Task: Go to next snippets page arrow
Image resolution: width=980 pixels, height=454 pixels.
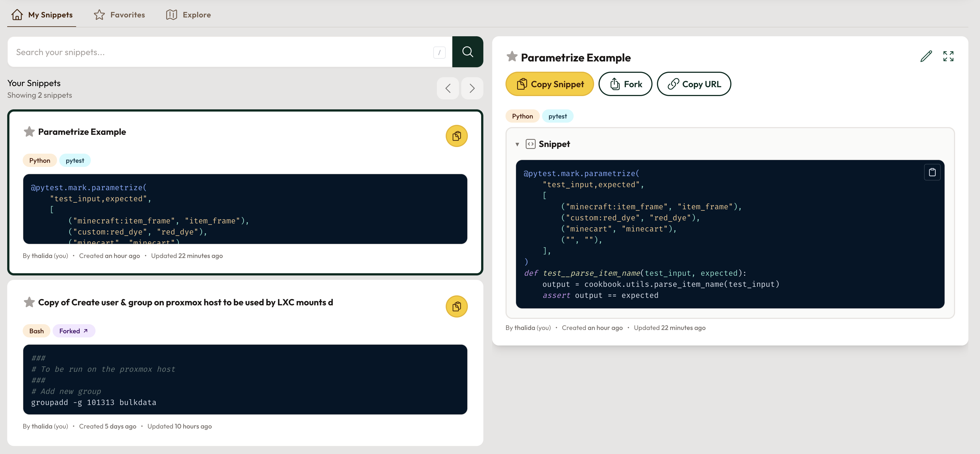Action: click(x=472, y=88)
